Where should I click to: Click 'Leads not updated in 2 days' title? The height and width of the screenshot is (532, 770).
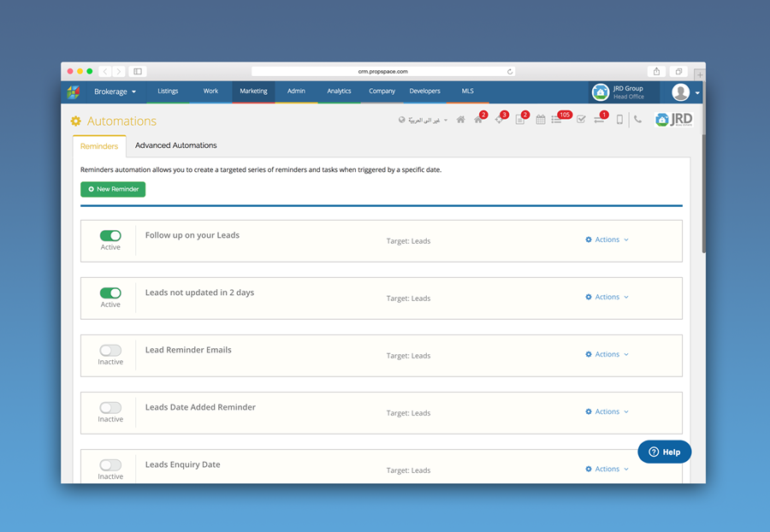pyautogui.click(x=200, y=293)
